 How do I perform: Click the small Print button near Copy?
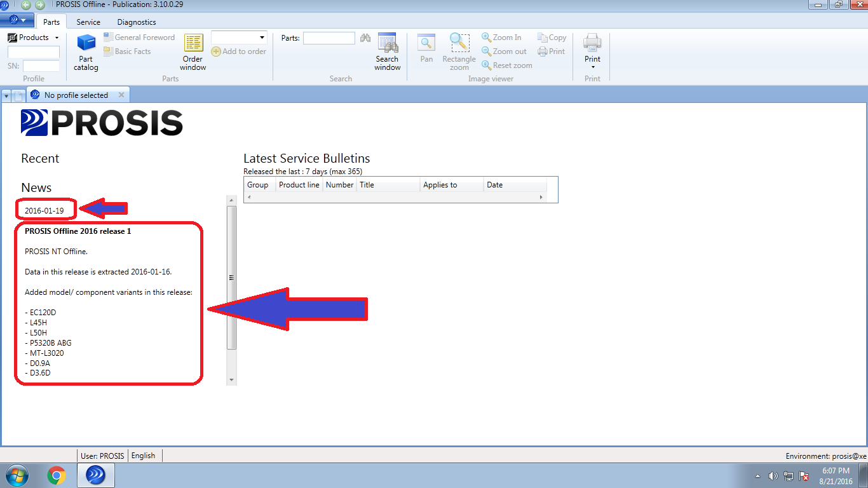(551, 51)
